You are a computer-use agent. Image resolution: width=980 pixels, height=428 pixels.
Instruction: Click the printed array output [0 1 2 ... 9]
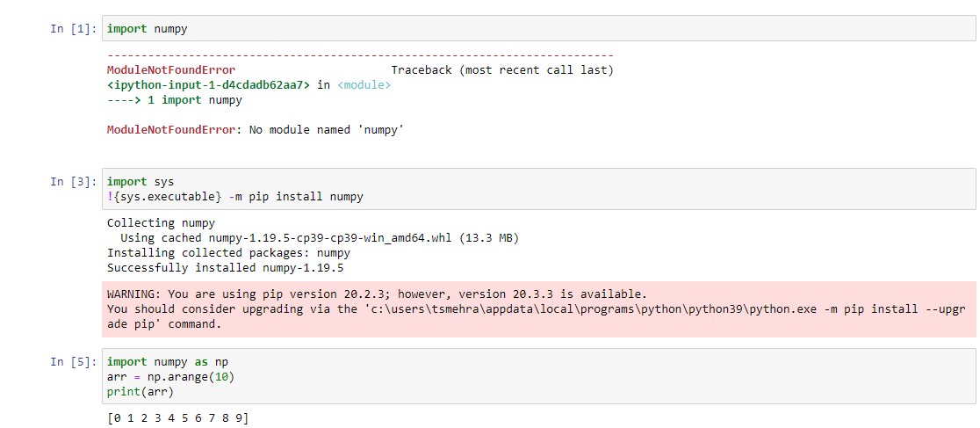coord(177,418)
